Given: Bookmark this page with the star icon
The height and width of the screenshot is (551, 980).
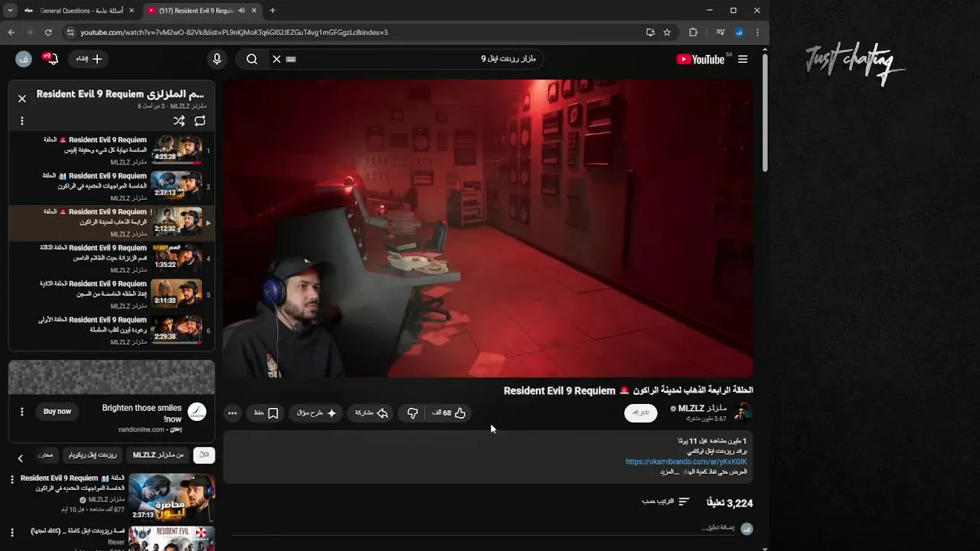Looking at the screenshot, I should pos(667,32).
